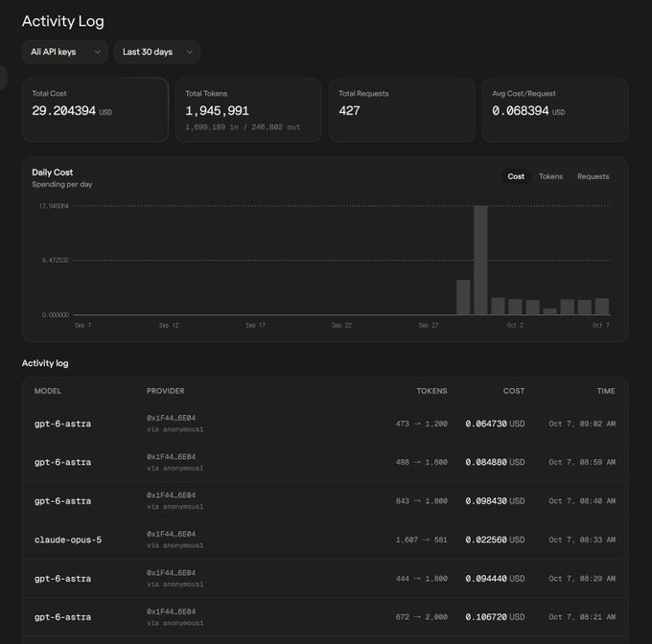Click cost value 0.022560 USD

(495, 540)
